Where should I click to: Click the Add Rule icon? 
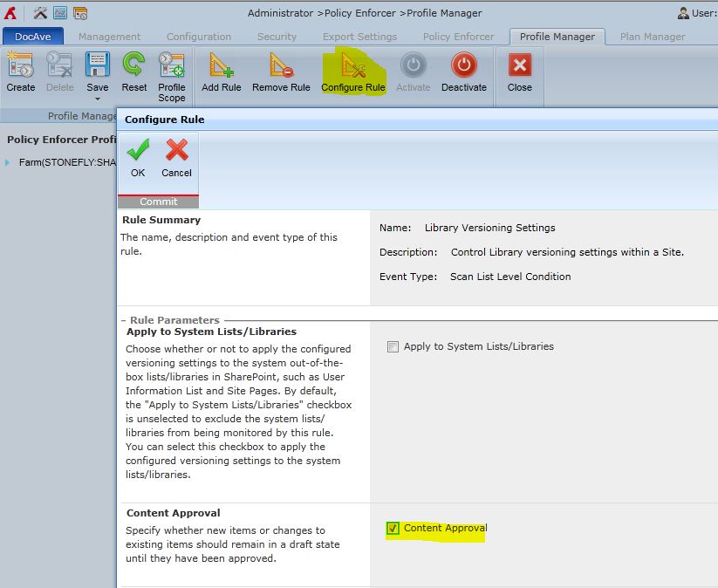click(x=222, y=66)
